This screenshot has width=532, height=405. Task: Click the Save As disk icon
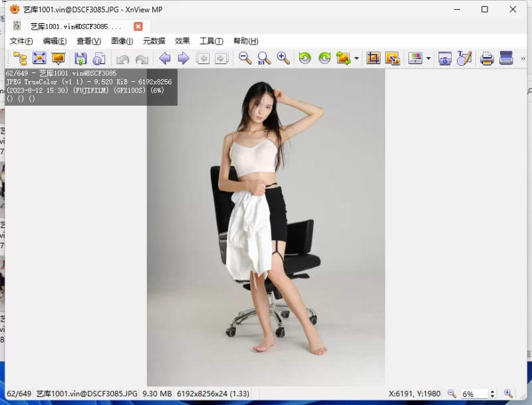(x=80, y=59)
